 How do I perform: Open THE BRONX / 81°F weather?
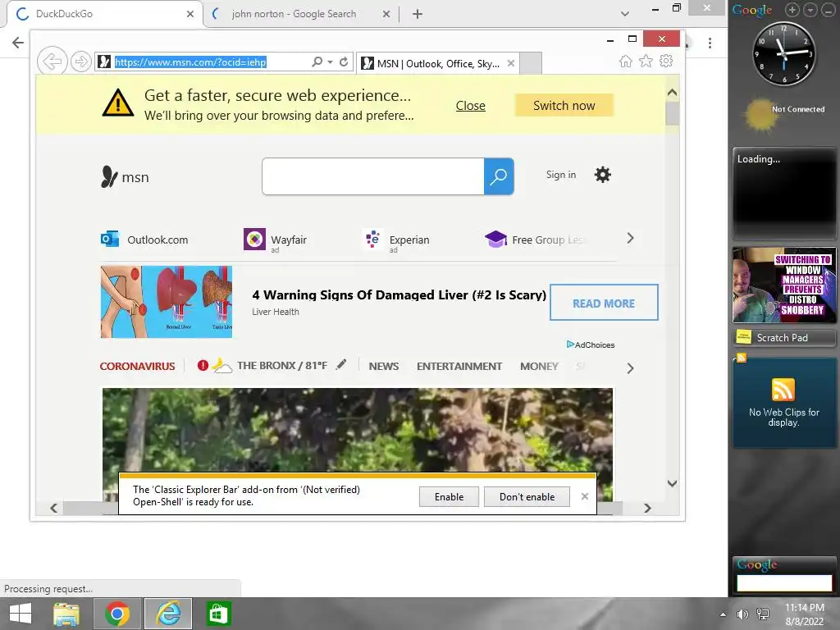tap(282, 365)
